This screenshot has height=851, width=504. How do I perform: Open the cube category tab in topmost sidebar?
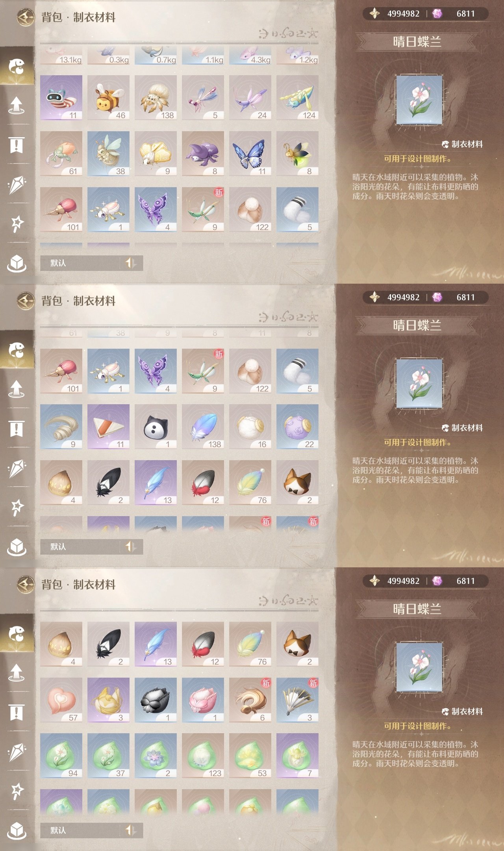pos(17,263)
